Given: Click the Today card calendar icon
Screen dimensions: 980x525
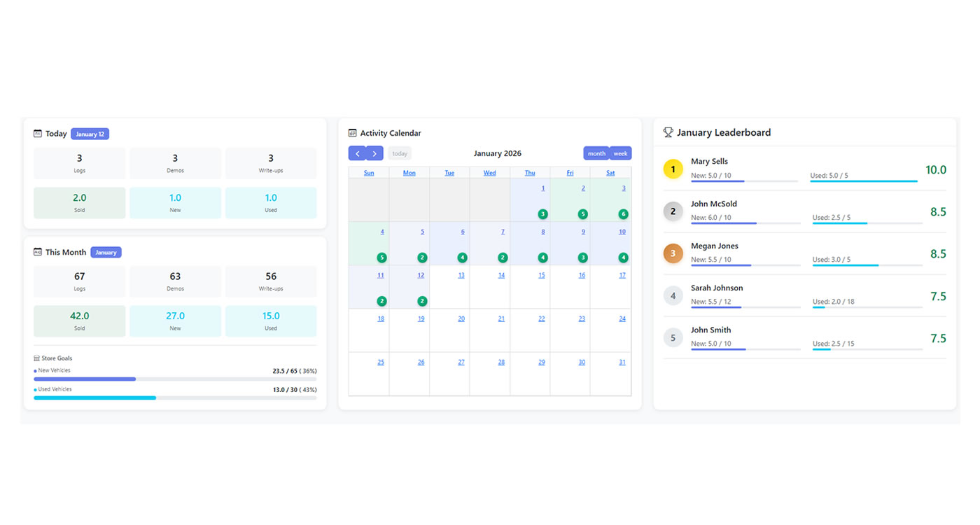Looking at the screenshot, I should 37,133.
